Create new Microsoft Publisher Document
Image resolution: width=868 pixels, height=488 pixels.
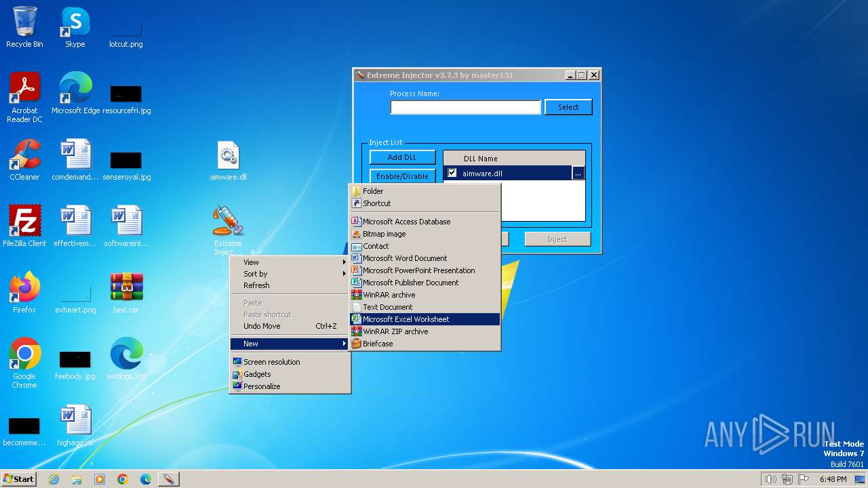pyautogui.click(x=425, y=283)
